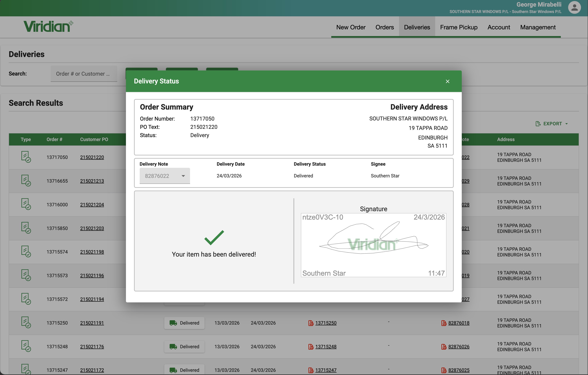Open order document link 13715247
Screen dimensions: 588x375
pos(326,370)
